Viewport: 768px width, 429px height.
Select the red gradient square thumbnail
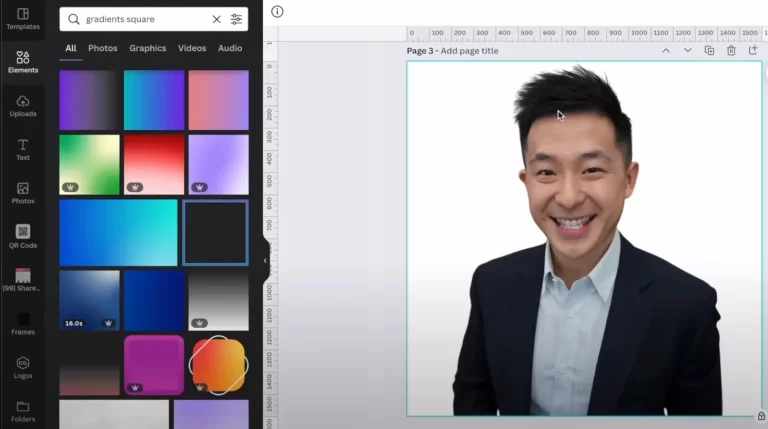pyautogui.click(x=154, y=164)
